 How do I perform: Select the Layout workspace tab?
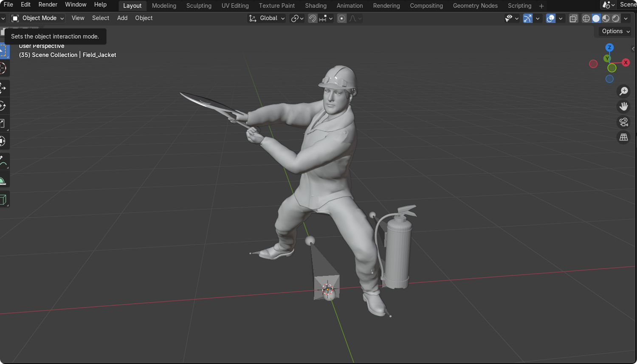point(132,6)
